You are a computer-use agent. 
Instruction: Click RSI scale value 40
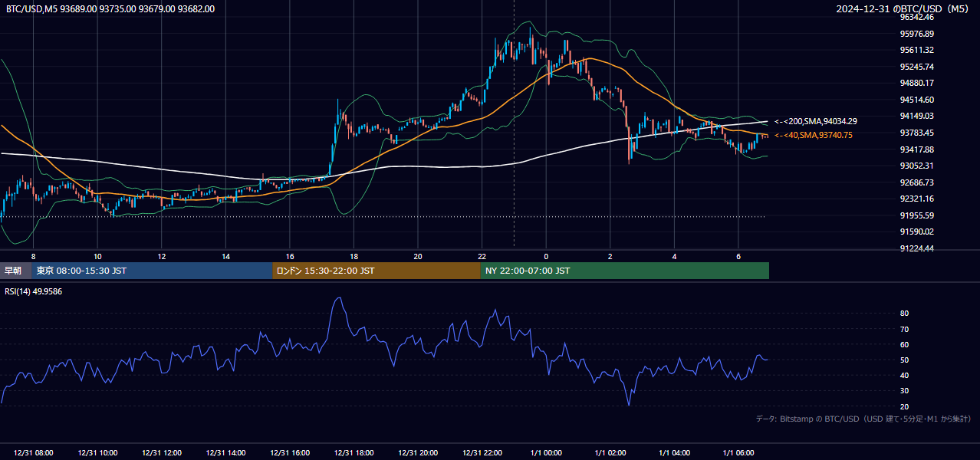coord(904,375)
